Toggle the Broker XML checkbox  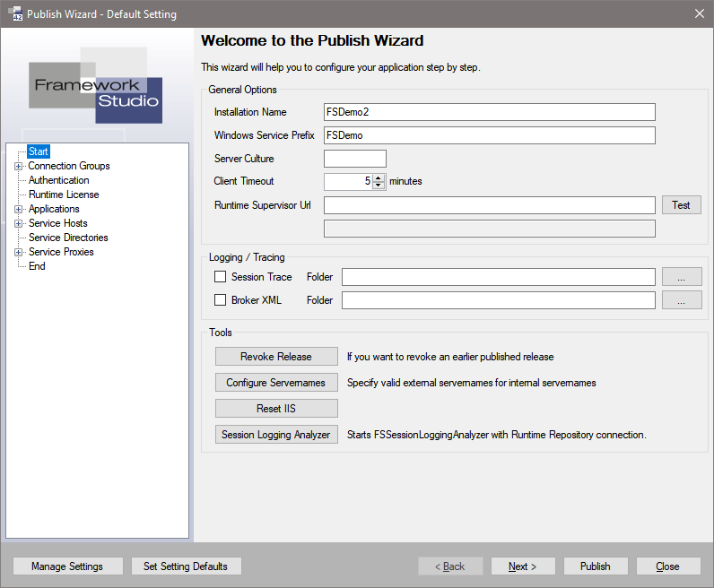(221, 300)
